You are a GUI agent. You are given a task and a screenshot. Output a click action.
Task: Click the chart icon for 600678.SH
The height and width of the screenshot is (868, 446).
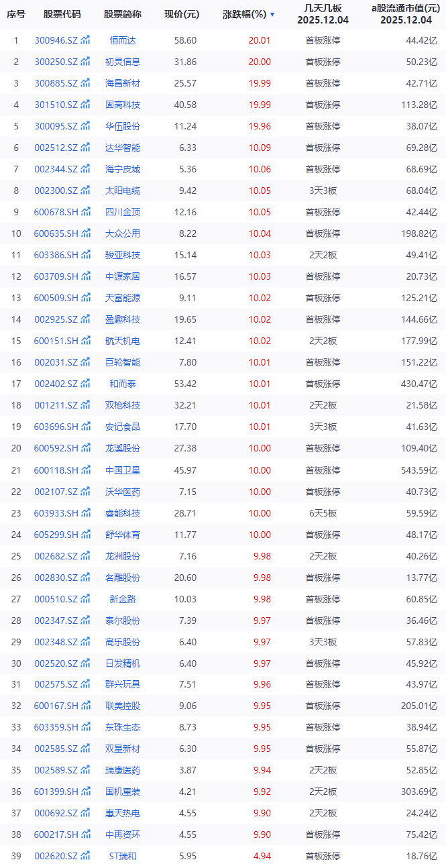(85, 212)
